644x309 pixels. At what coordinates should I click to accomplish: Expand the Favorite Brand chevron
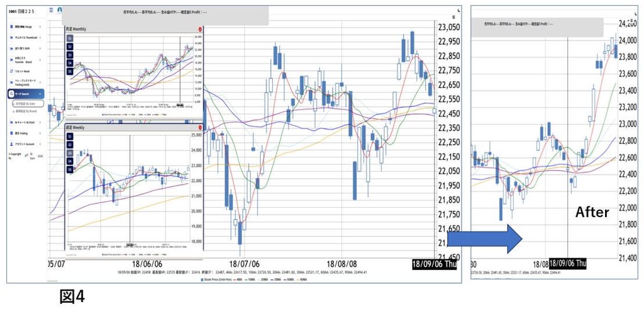[x=40, y=60]
